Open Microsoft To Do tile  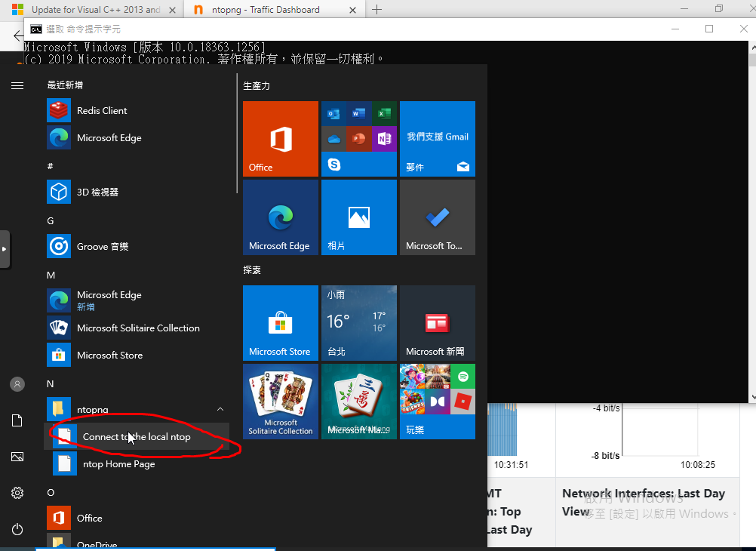[x=438, y=217]
